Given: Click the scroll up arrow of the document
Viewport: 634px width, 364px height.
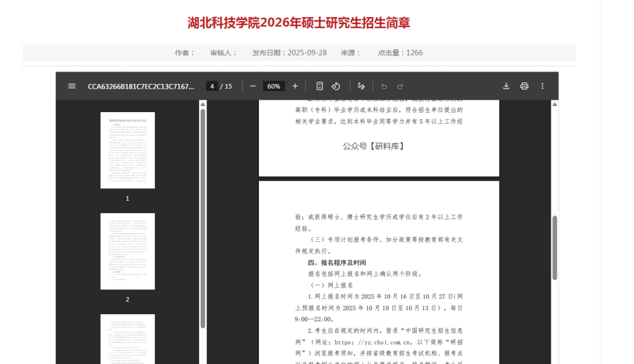Looking at the screenshot, I should point(555,105).
